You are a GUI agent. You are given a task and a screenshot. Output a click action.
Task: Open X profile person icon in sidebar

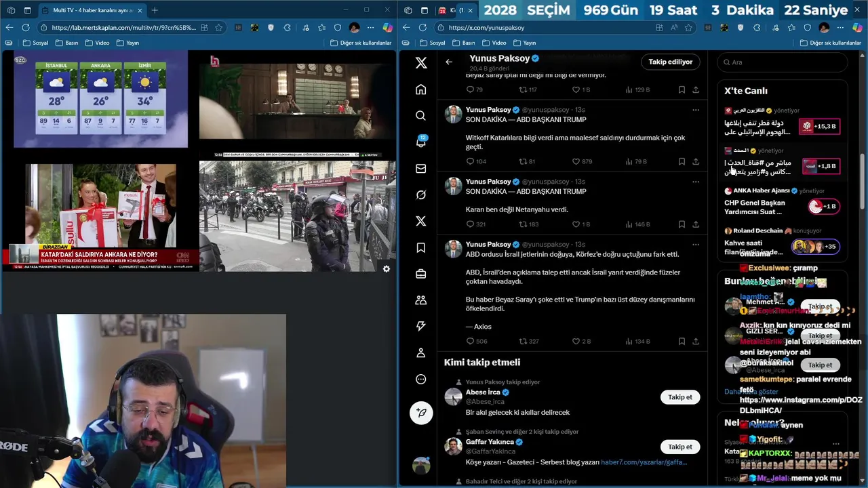click(x=421, y=353)
